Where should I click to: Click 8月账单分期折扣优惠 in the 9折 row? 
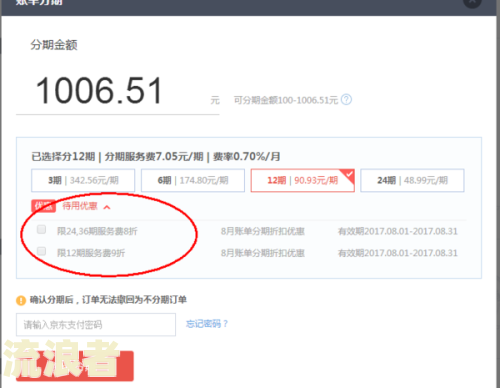coord(263,253)
